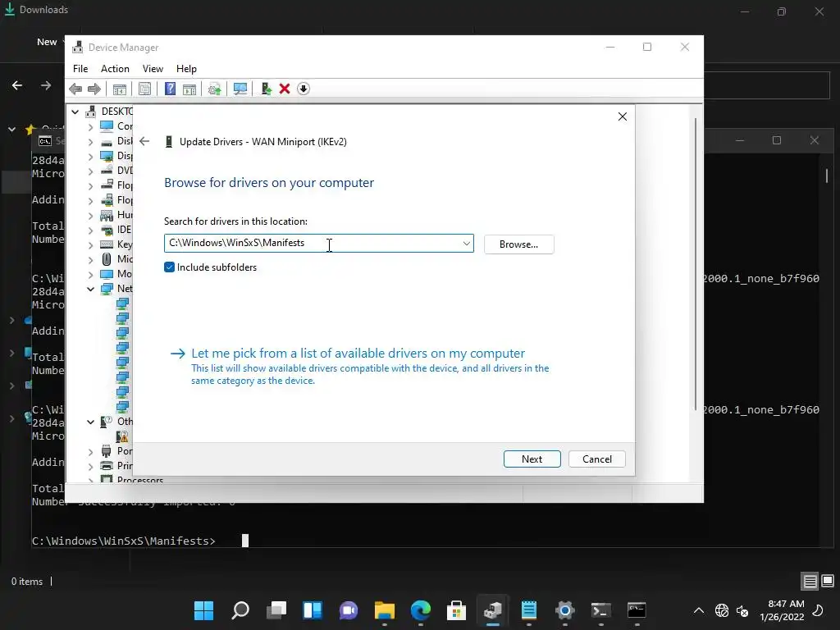This screenshot has height=630, width=840.
Task: Toggle the show/hide action pane icon
Action: pos(189,89)
